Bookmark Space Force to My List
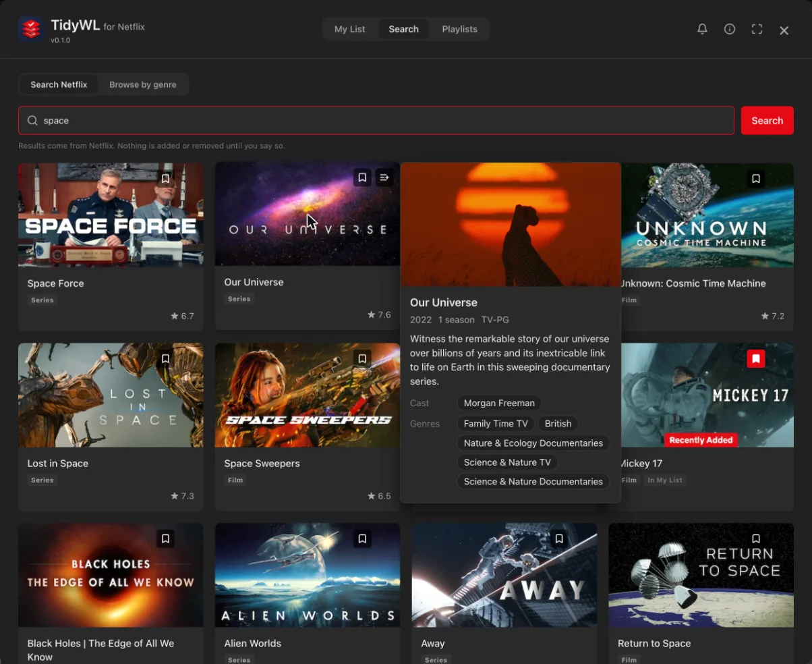 (165, 179)
